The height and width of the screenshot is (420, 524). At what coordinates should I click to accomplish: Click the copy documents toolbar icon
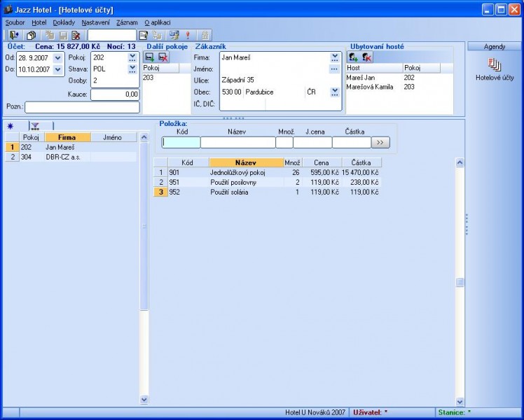(x=32, y=35)
